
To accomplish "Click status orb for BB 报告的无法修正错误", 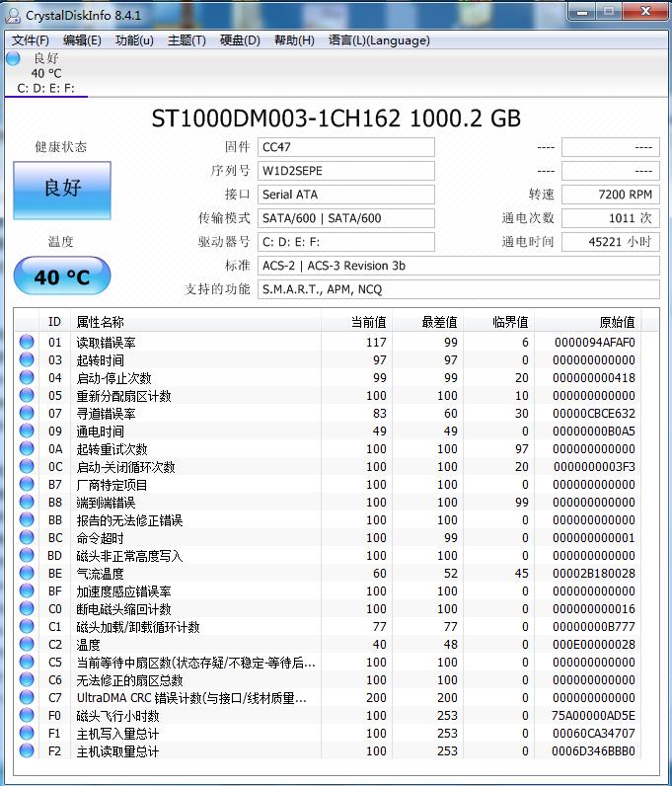I will pos(27,519).
